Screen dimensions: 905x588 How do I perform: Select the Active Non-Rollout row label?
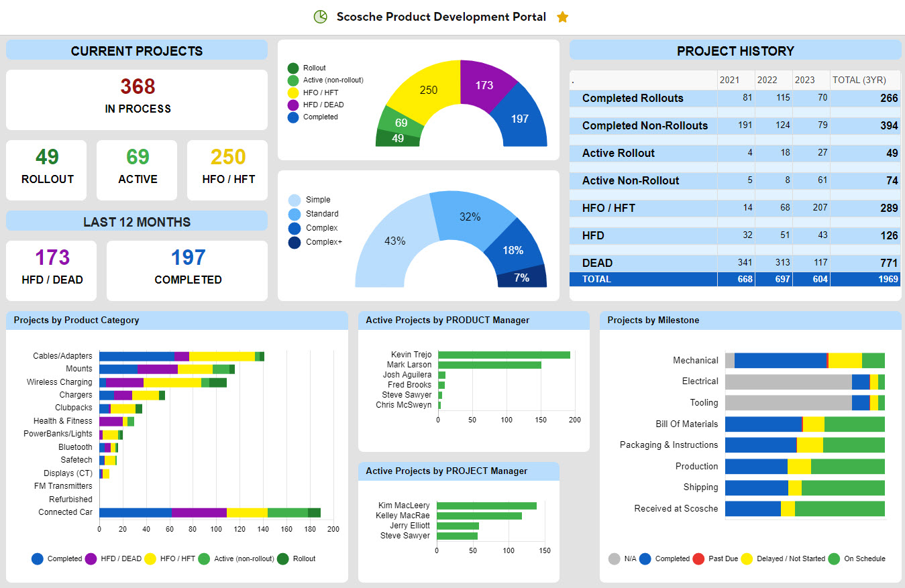click(x=631, y=180)
